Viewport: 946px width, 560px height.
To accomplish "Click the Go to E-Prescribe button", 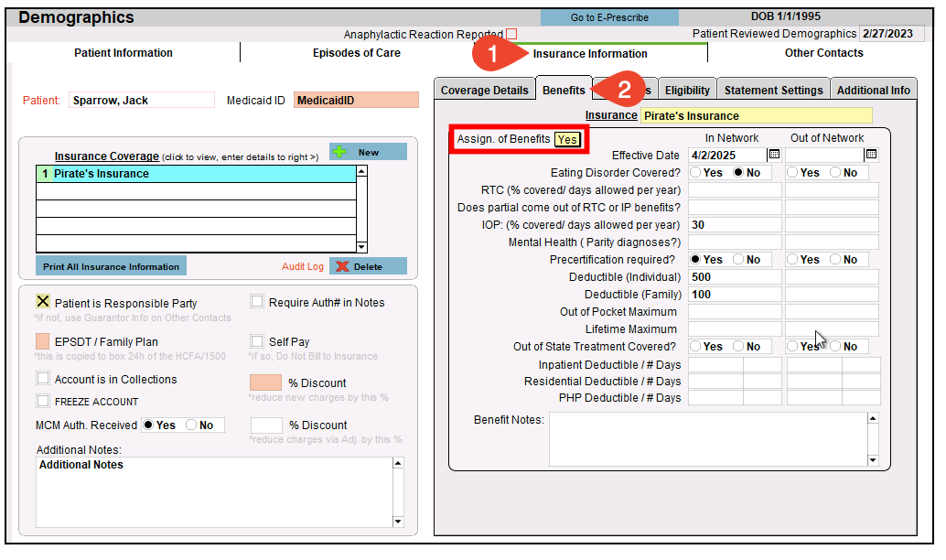I will [x=609, y=17].
